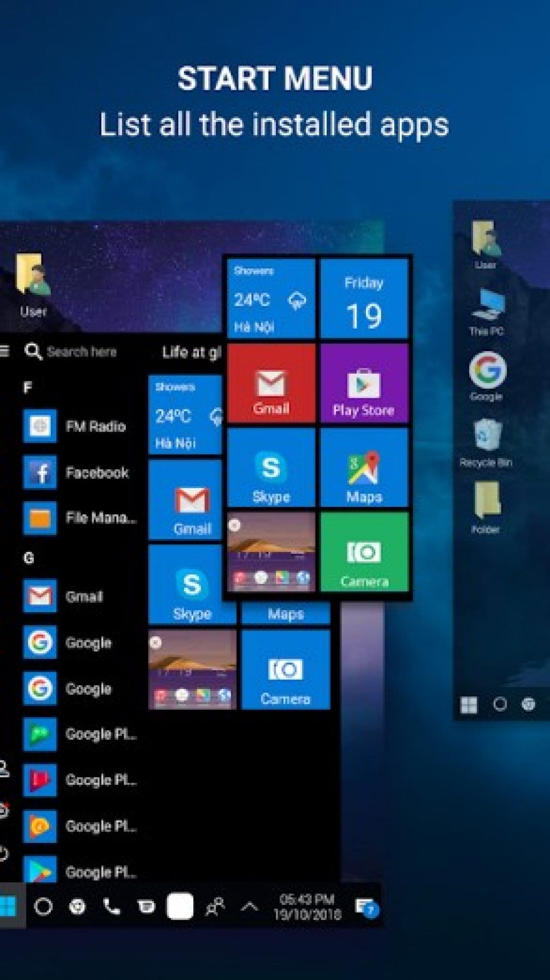The height and width of the screenshot is (980, 550).
Task: Jump to letter F section header
Action: pos(28,387)
